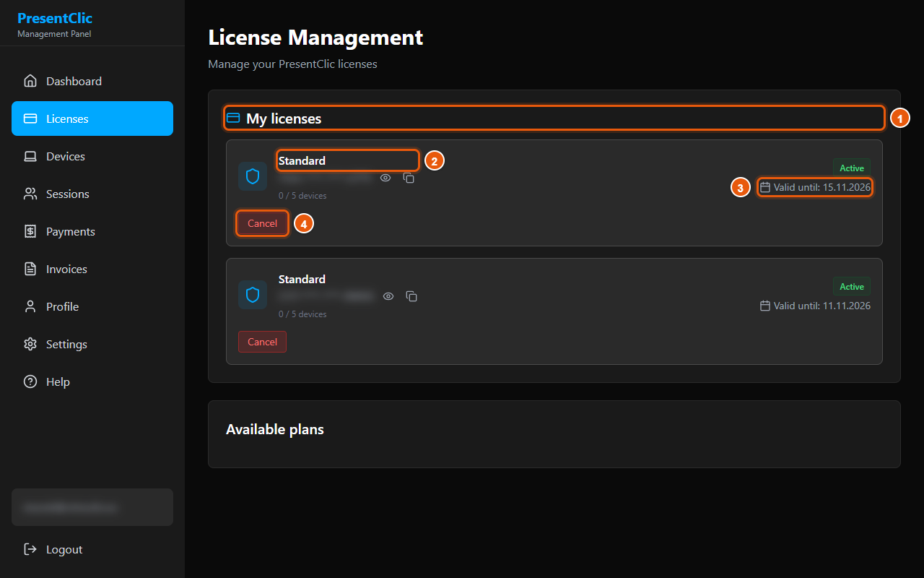Click the Help question mark icon
924x578 pixels.
click(30, 381)
